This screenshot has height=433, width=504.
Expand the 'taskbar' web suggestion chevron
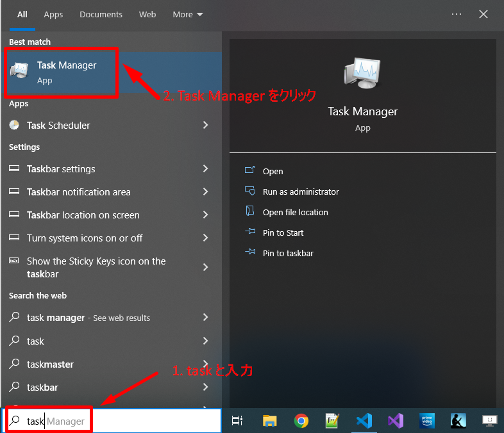tap(206, 387)
